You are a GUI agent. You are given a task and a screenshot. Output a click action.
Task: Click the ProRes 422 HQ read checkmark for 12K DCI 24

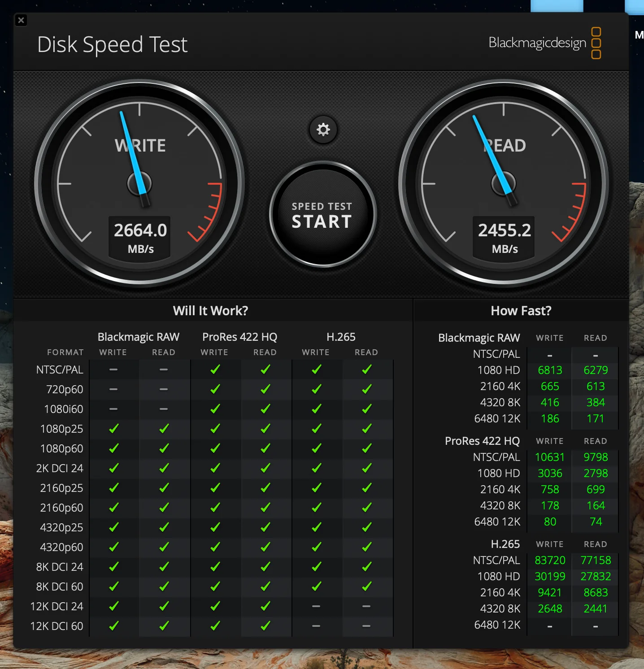(x=265, y=606)
